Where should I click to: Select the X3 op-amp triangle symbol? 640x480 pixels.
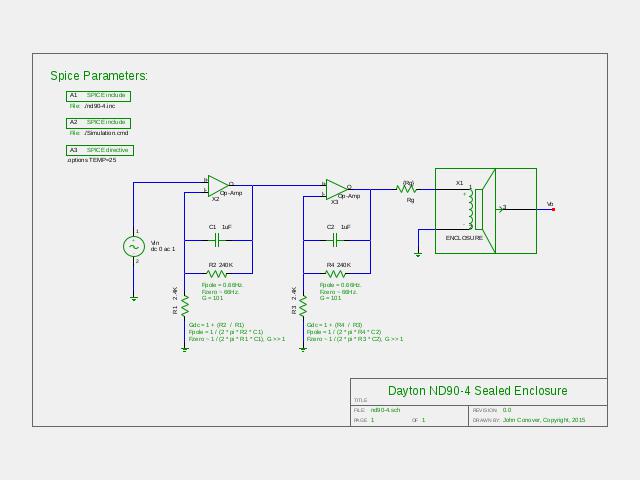pos(336,190)
